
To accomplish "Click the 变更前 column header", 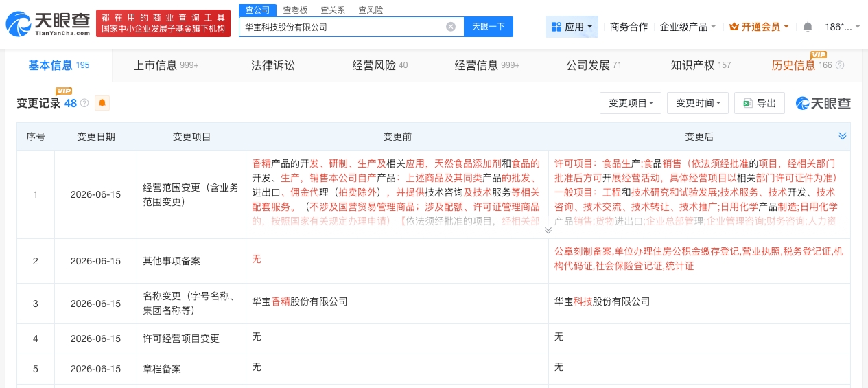I will (397, 137).
